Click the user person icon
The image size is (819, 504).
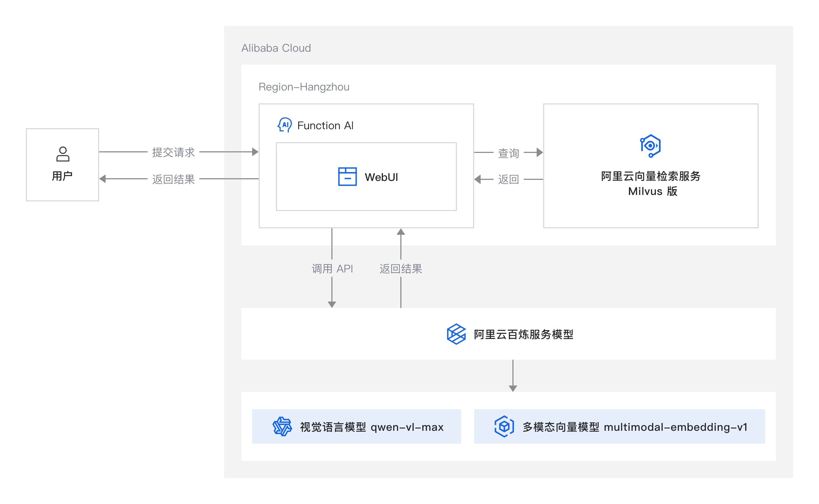pos(63,154)
